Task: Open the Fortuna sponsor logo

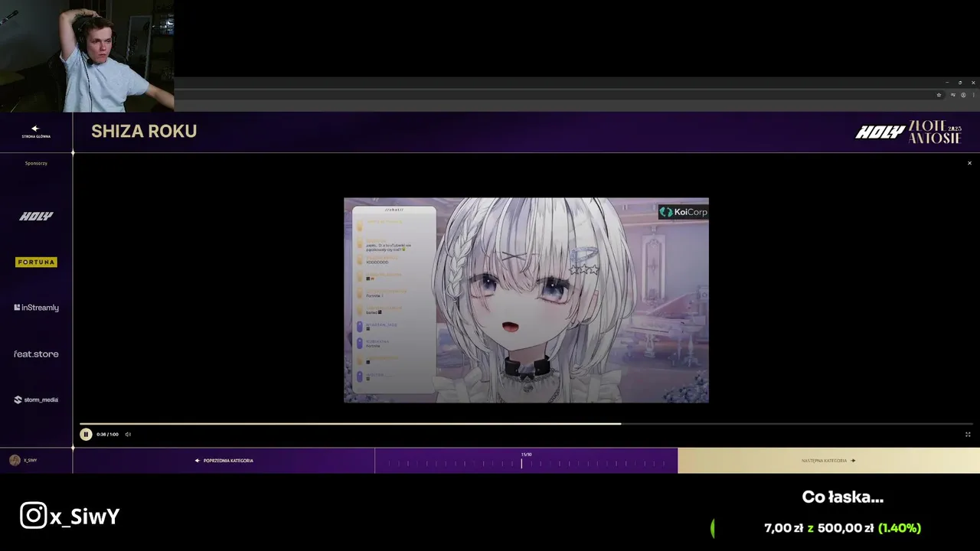Action: (36, 262)
